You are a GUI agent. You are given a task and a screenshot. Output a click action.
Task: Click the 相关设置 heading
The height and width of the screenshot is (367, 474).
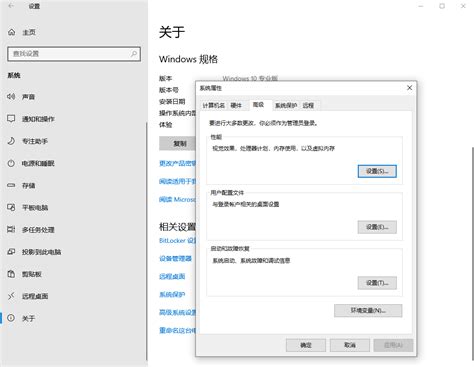(x=177, y=227)
